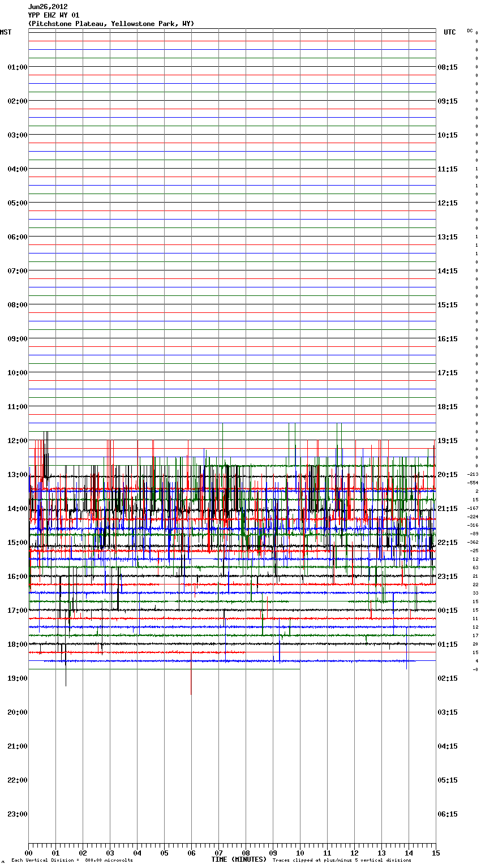Viewport: 481px width, 868px height.
Task: Click the '14:00' MST time label
Action: click(18, 509)
